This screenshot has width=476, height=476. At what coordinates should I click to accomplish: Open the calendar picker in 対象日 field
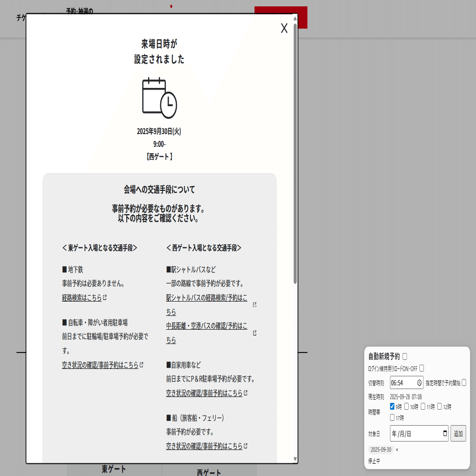445,433
